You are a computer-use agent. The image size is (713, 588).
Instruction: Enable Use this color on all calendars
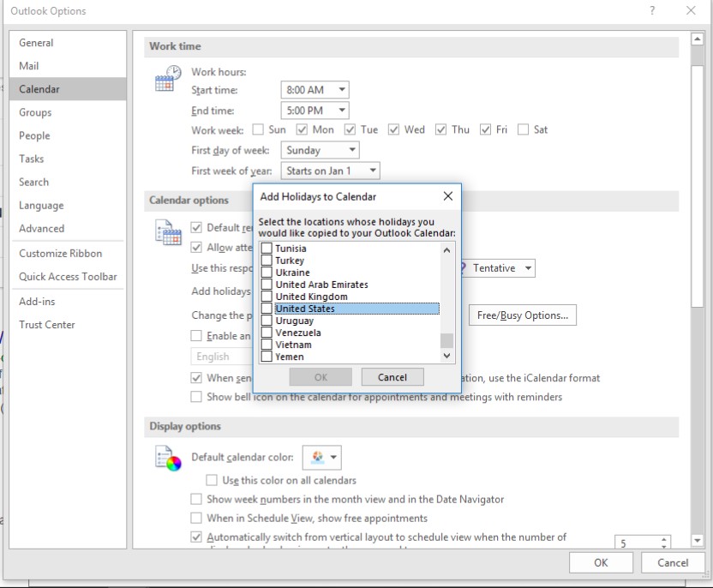click(212, 480)
